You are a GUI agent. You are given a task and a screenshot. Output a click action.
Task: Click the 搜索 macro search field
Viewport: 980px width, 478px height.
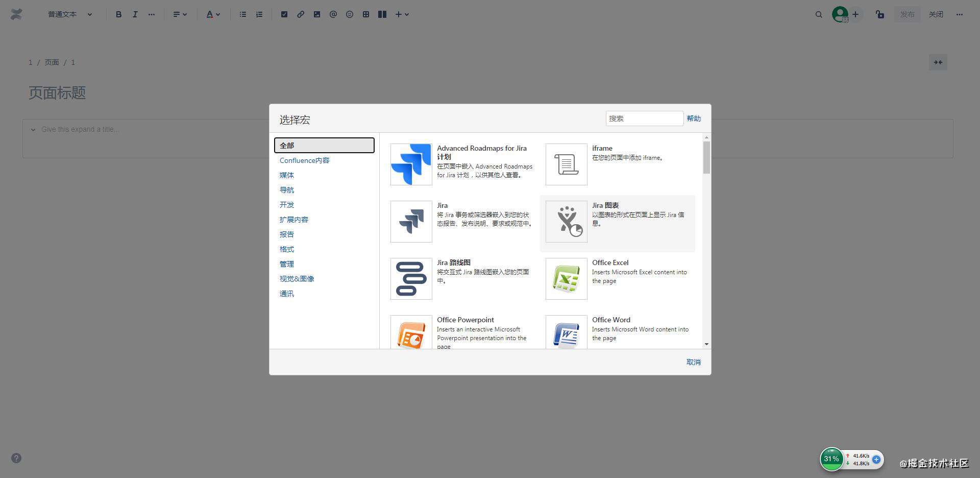(x=645, y=118)
